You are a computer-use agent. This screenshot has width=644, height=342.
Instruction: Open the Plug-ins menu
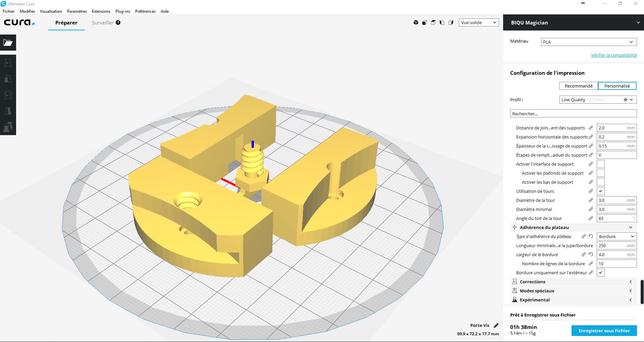[x=123, y=11]
